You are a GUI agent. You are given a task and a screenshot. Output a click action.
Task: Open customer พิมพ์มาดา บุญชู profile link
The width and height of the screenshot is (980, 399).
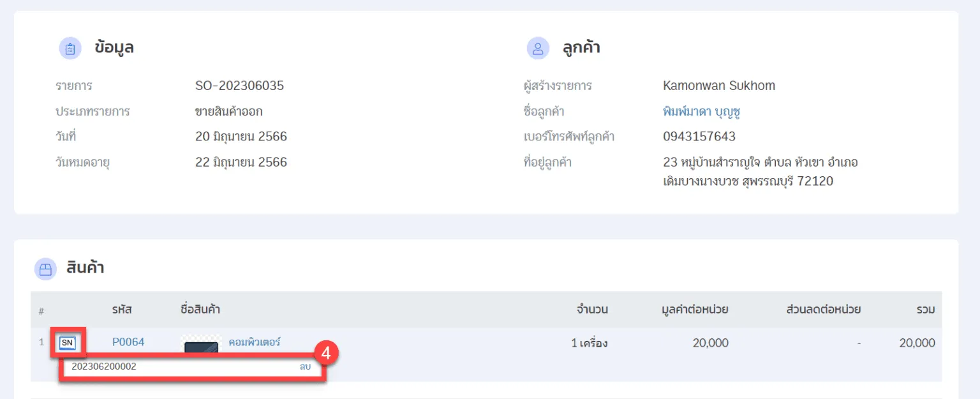pyautogui.click(x=701, y=111)
